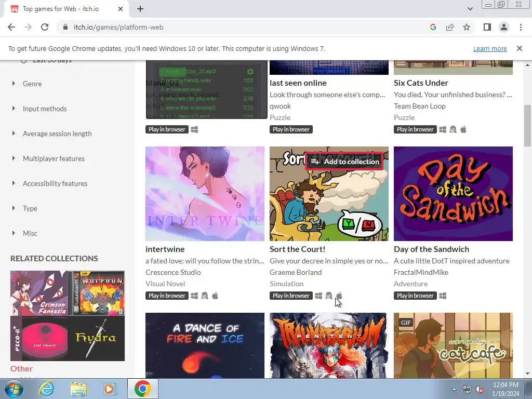This screenshot has height=399, width=532.
Task: Open the Other collection link
Action: coord(21,368)
